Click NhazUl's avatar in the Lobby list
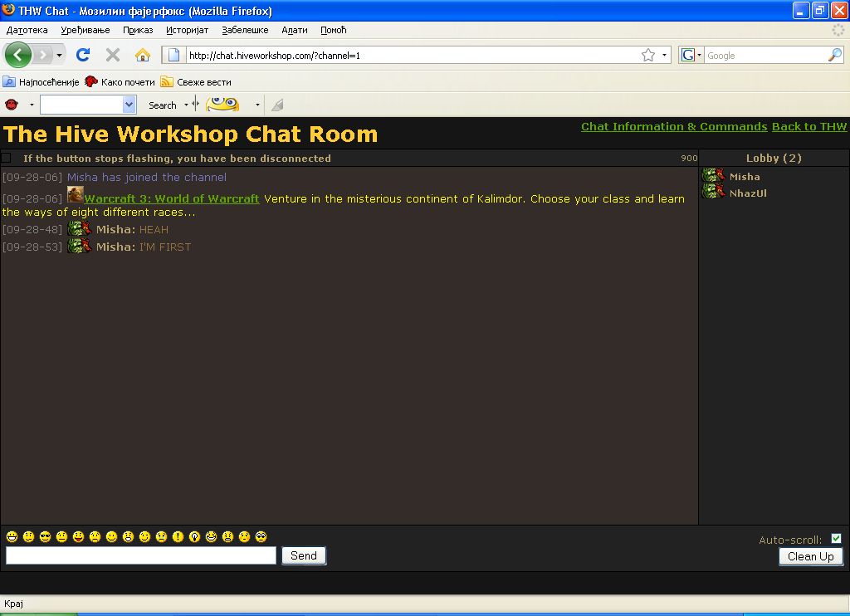 [x=713, y=192]
